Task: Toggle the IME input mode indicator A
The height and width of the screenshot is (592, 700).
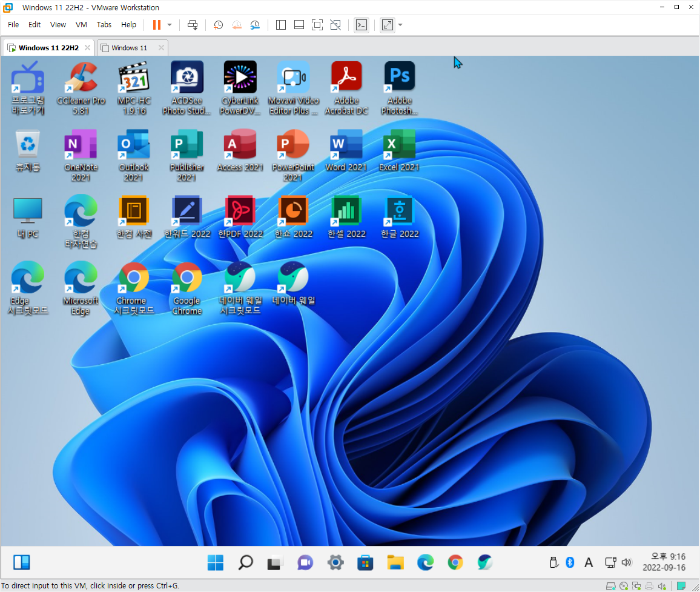Action: point(589,562)
